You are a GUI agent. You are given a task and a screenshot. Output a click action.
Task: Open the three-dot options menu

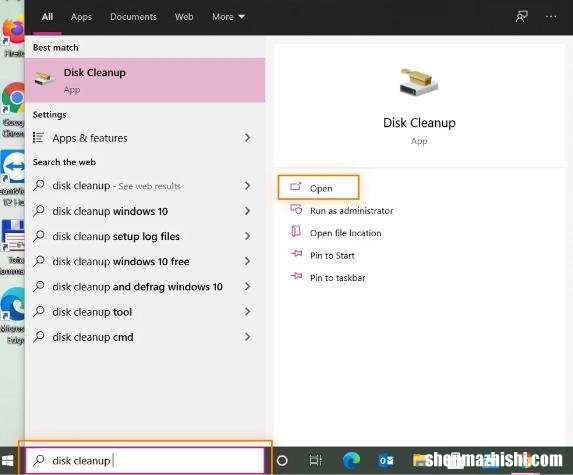point(551,16)
